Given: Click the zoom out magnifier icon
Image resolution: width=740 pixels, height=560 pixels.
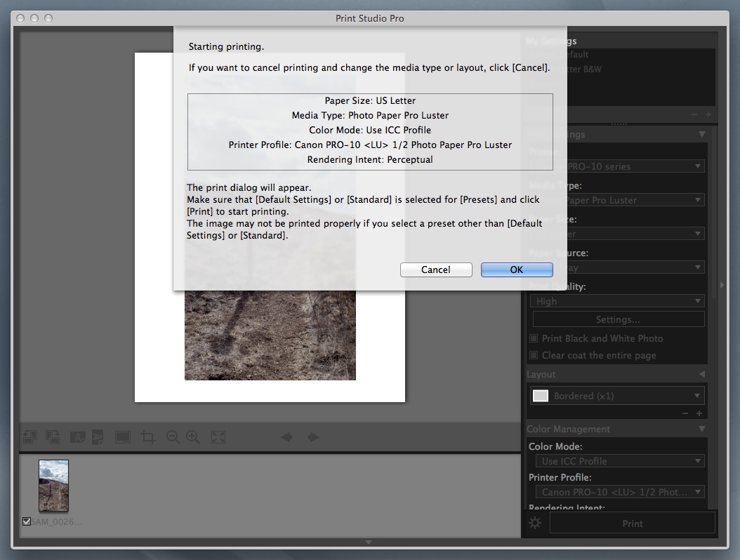Looking at the screenshot, I should point(173,437).
